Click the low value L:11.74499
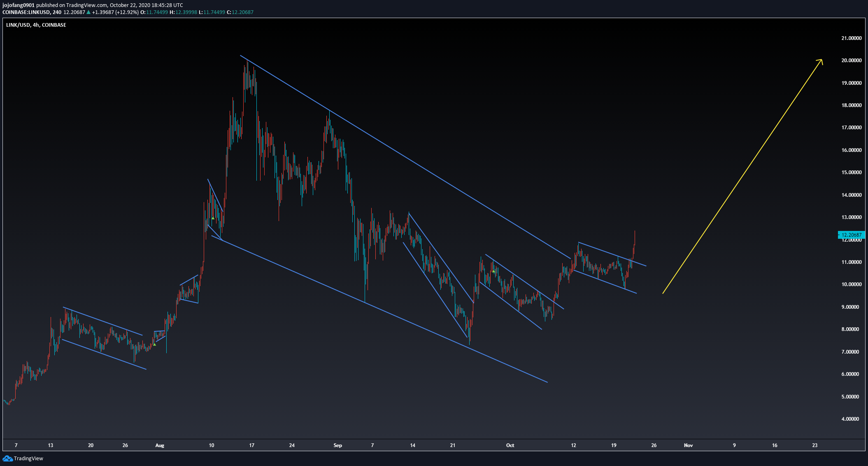 click(212, 12)
